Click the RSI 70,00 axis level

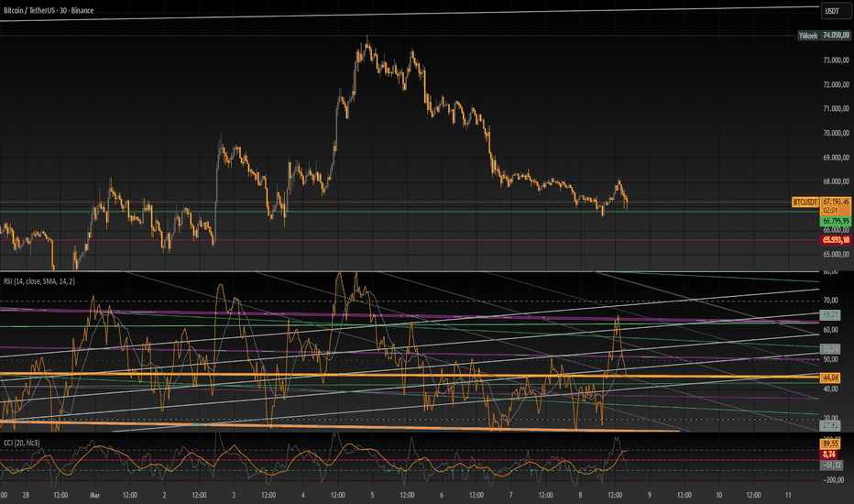pyautogui.click(x=830, y=301)
